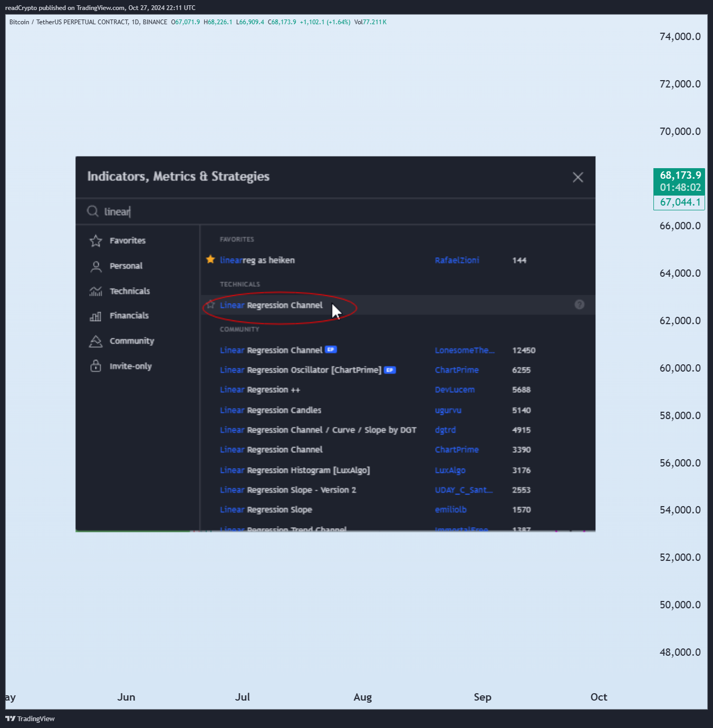Open author profile RafaelZioni
Viewport: 713px width, 728px height.
pos(457,260)
